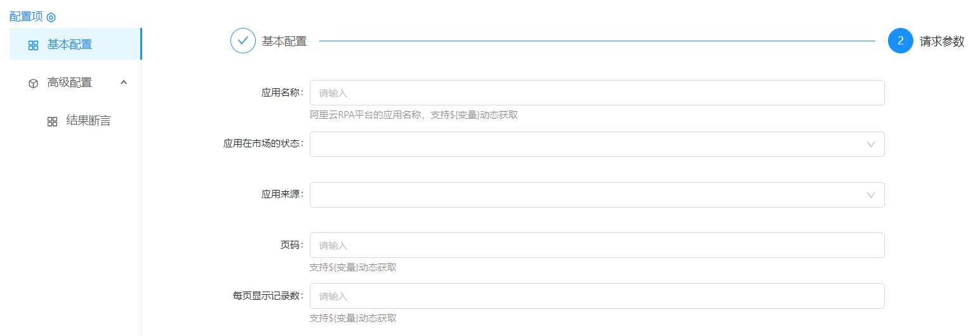
Task: Collapse the 高级配置 section using its chevron
Action: click(x=124, y=82)
